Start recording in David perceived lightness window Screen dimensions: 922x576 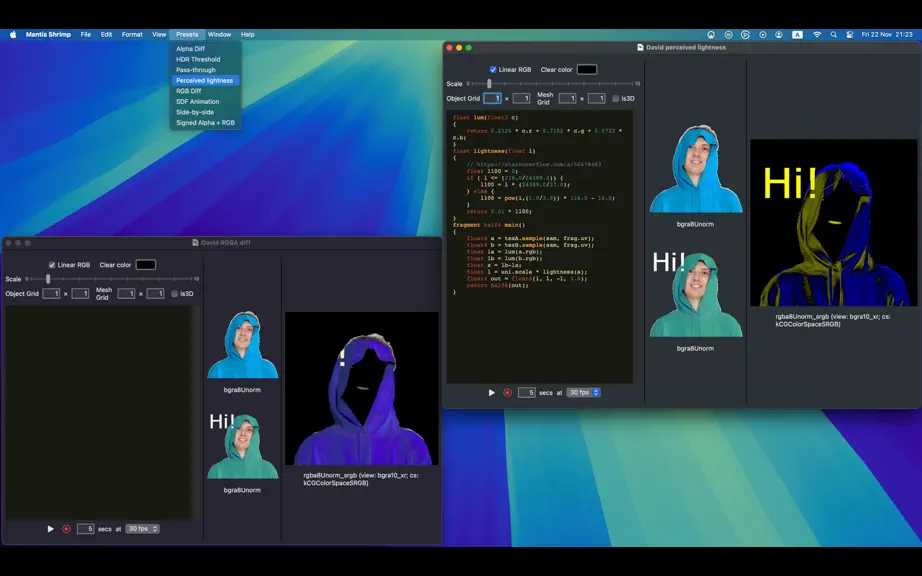pyautogui.click(x=507, y=393)
